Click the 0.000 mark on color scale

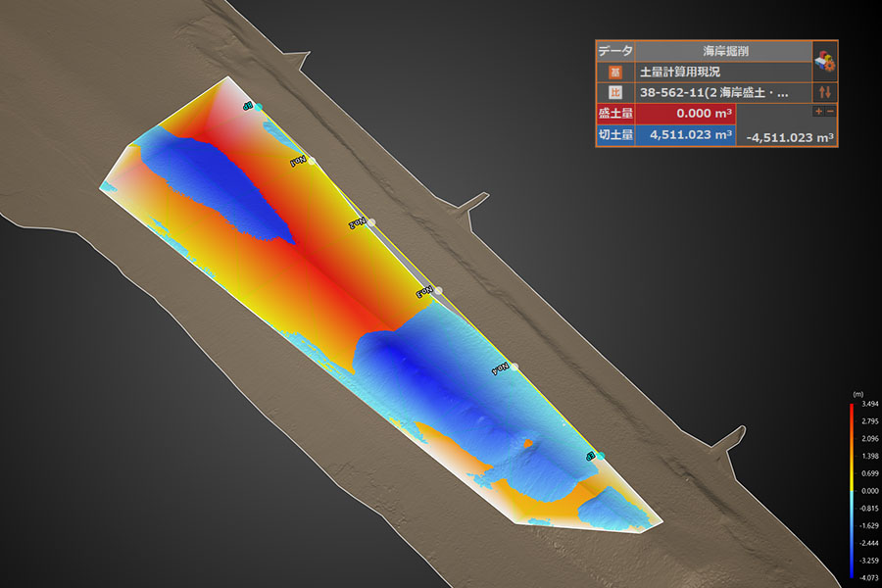pyautogui.click(x=869, y=491)
